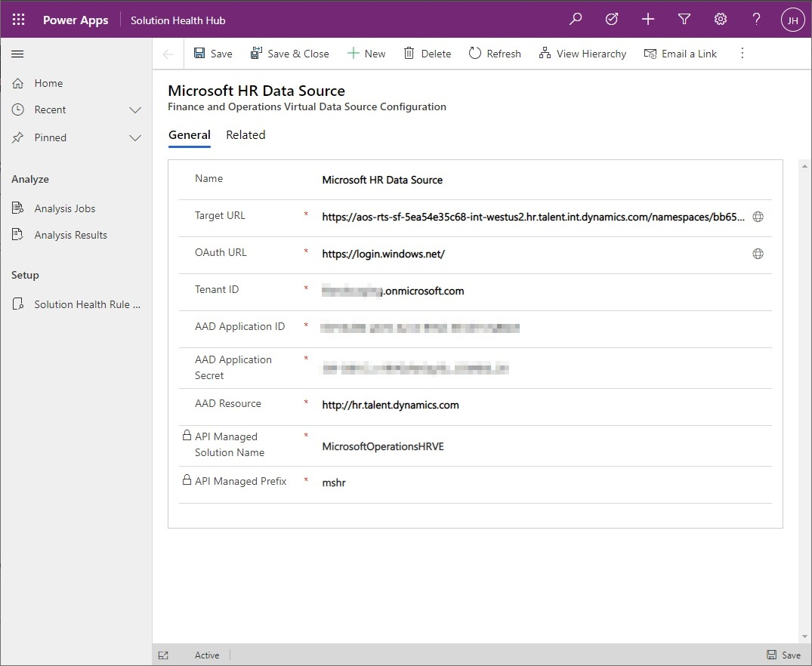Click the OAuth URL field
The height and width of the screenshot is (666, 812).
[533, 254]
